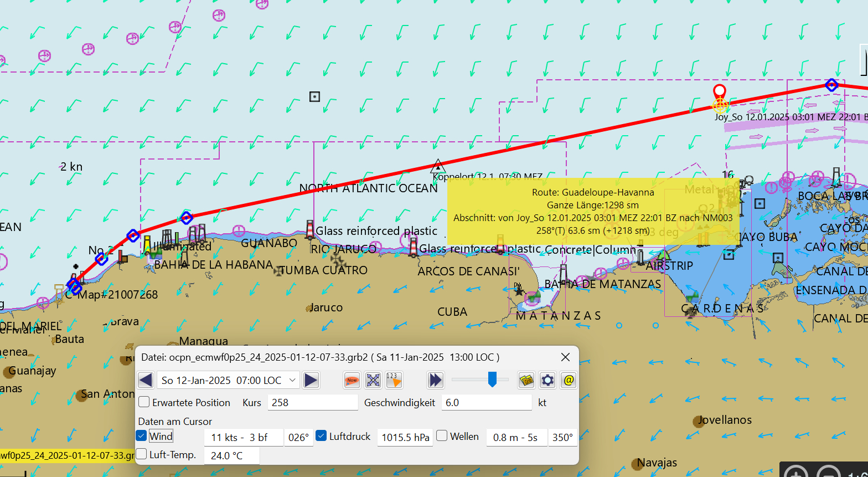
Task: Enable the Luft-Temp. checkbox
Action: pyautogui.click(x=142, y=454)
